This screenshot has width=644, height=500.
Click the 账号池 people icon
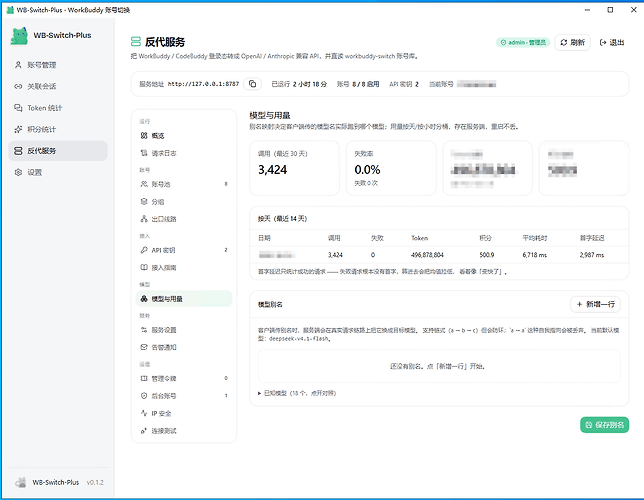point(144,184)
